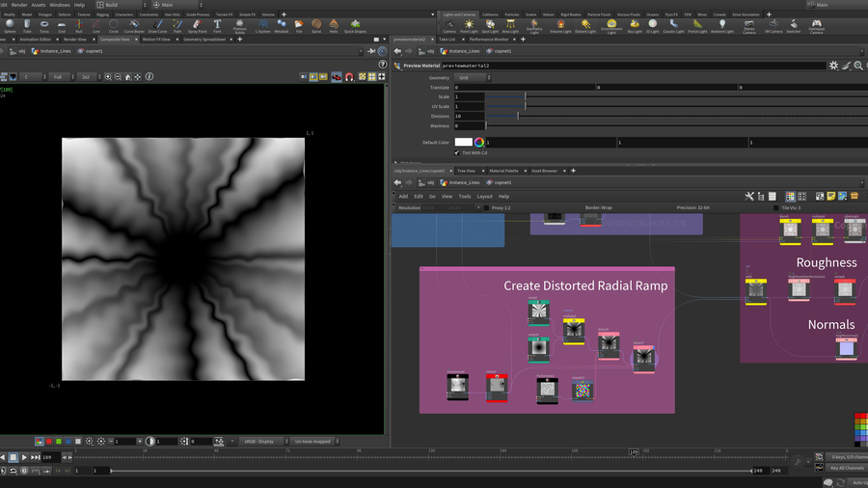Add a Sky Light from shelf
Image resolution: width=868 pixels, height=488 pixels.
[x=635, y=26]
